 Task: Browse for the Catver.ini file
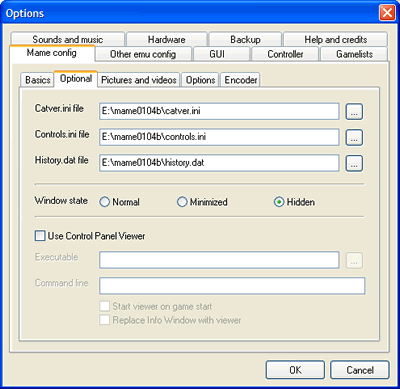[354, 111]
